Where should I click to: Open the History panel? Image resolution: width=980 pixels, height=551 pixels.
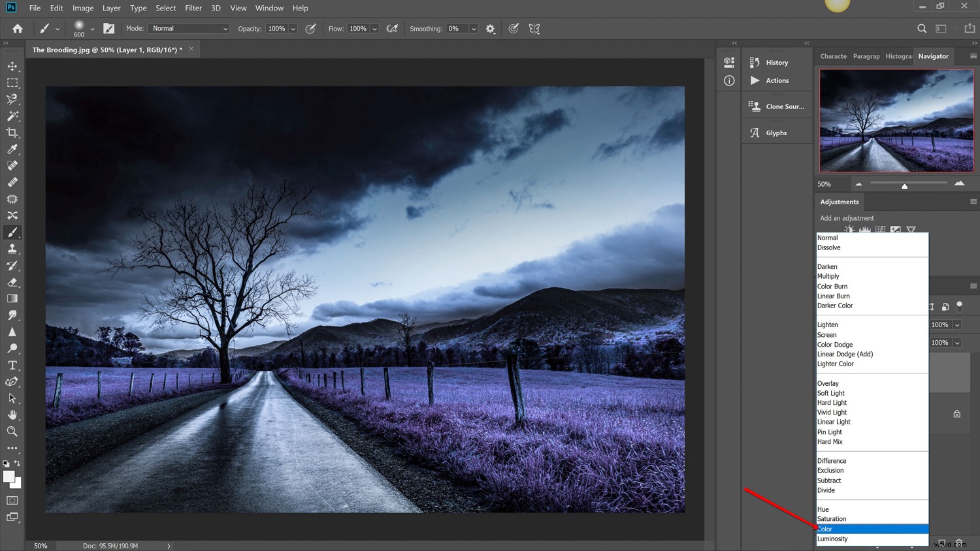coord(776,62)
